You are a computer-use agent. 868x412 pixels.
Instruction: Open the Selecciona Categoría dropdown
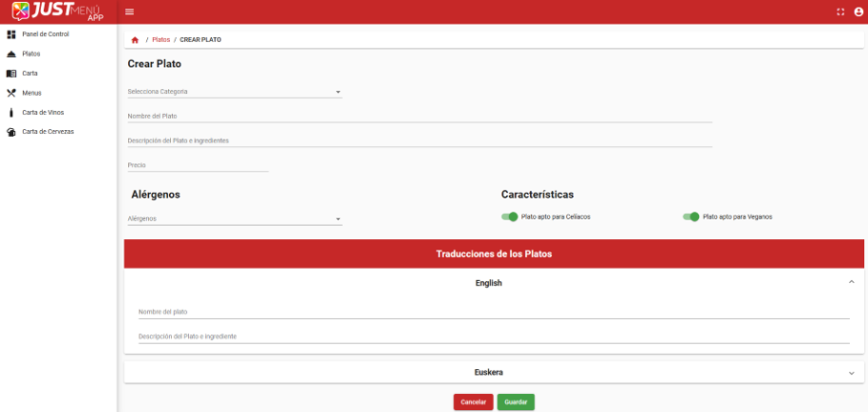pyautogui.click(x=234, y=92)
